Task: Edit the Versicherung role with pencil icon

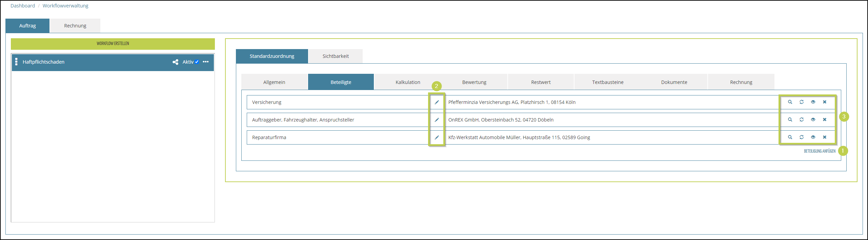Action: point(437,102)
